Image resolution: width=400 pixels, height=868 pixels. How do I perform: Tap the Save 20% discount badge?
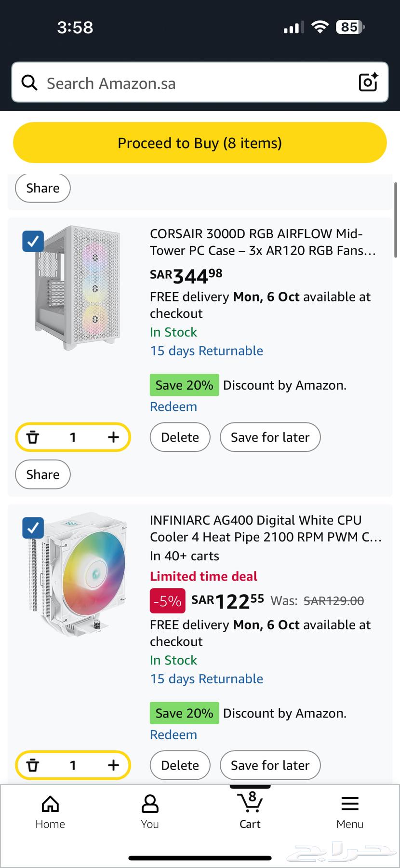(184, 385)
